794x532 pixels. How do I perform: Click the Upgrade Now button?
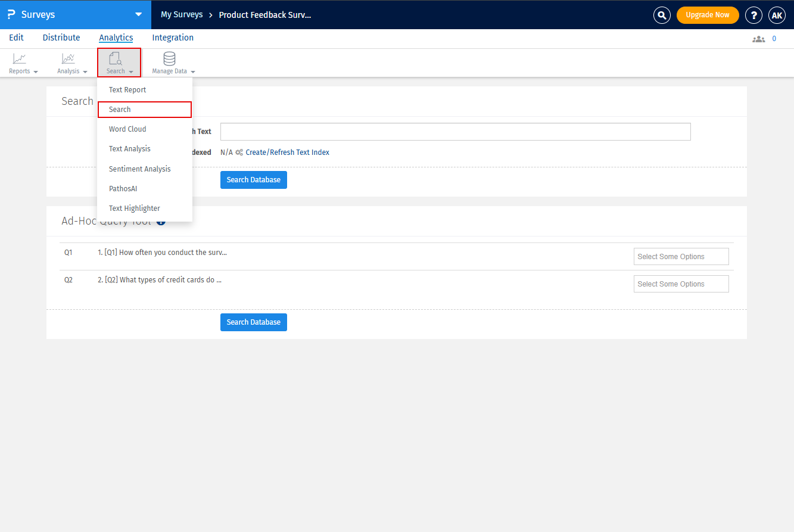(x=707, y=15)
